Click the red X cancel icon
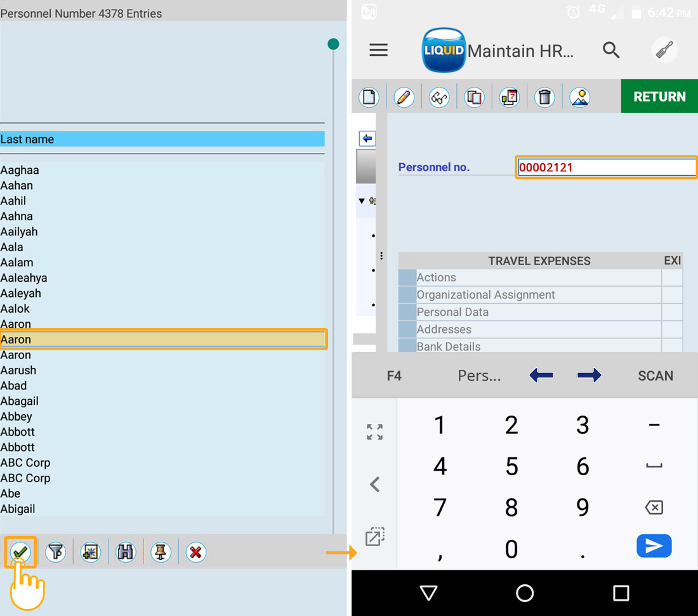Viewport: 698px width, 616px height. pyautogui.click(x=195, y=553)
